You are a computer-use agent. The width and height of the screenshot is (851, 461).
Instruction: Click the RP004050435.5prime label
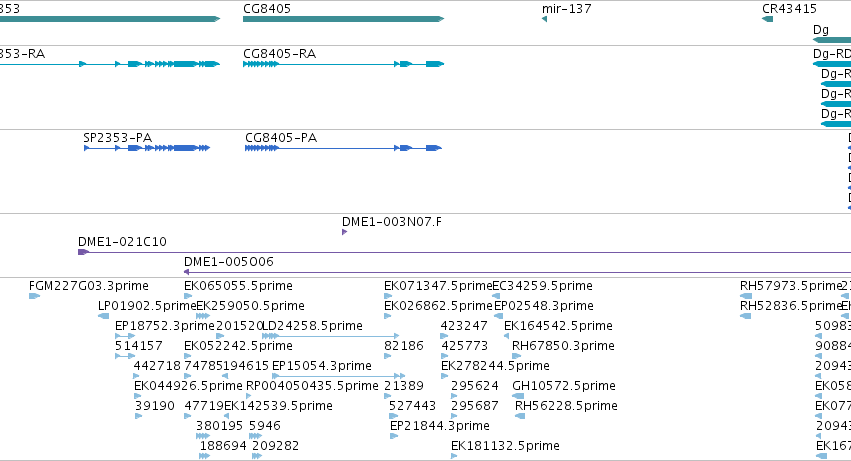[x=312, y=386]
